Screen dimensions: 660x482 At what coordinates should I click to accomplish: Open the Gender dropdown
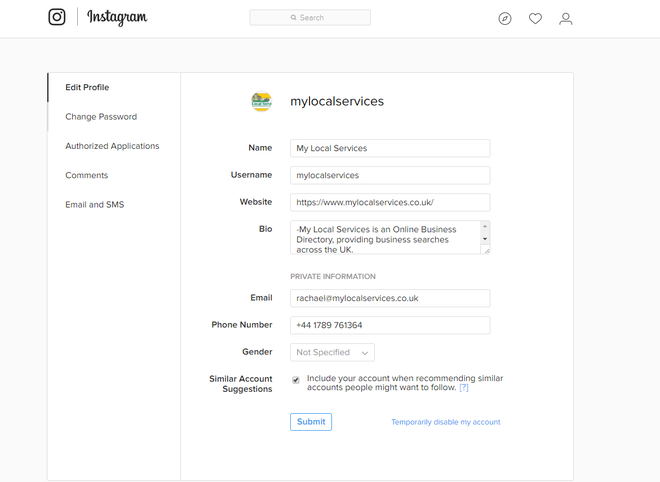tap(332, 352)
